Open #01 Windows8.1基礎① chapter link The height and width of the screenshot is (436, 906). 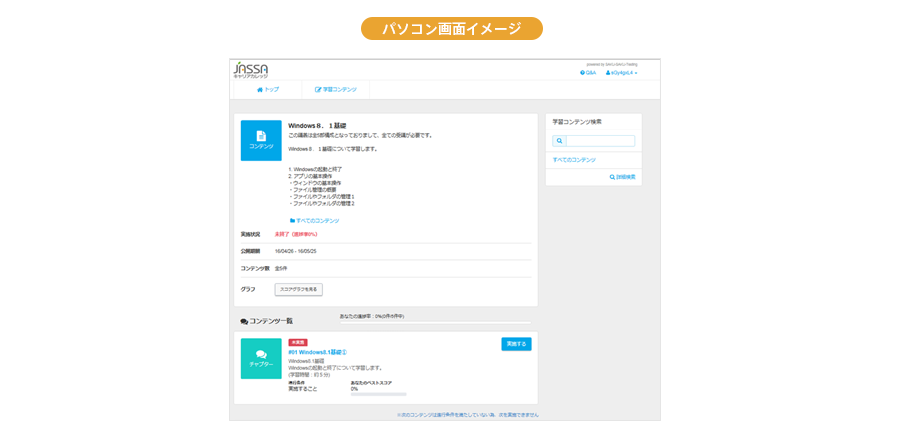coord(317,352)
